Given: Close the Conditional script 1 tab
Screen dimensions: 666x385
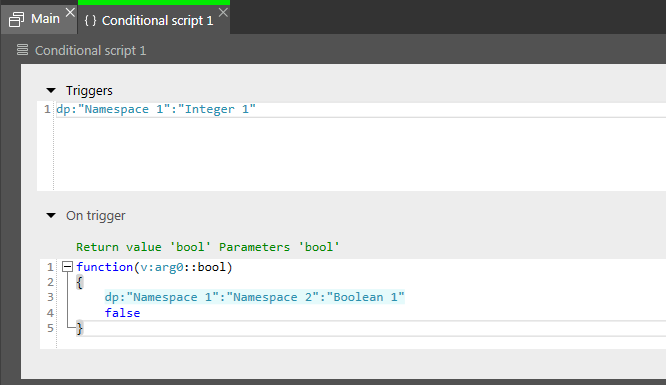Looking at the screenshot, I should point(223,13).
